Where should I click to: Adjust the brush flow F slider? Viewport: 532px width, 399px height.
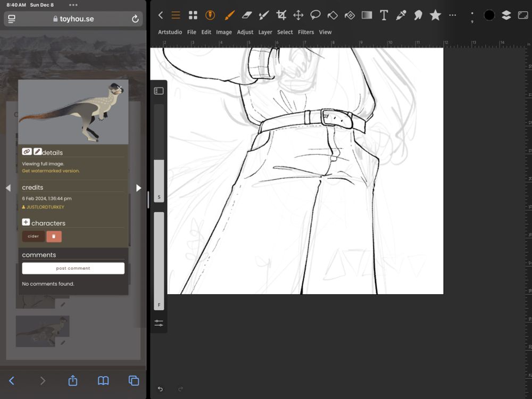coord(159,261)
